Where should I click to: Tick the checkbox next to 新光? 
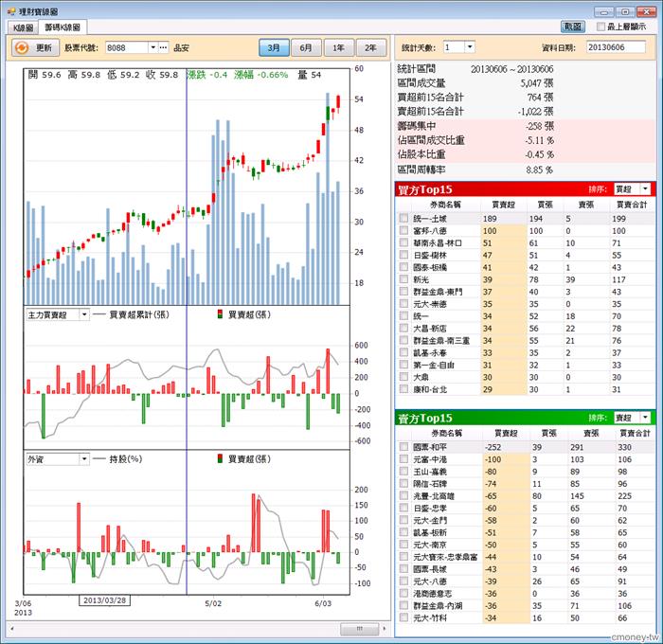pyautogui.click(x=403, y=279)
